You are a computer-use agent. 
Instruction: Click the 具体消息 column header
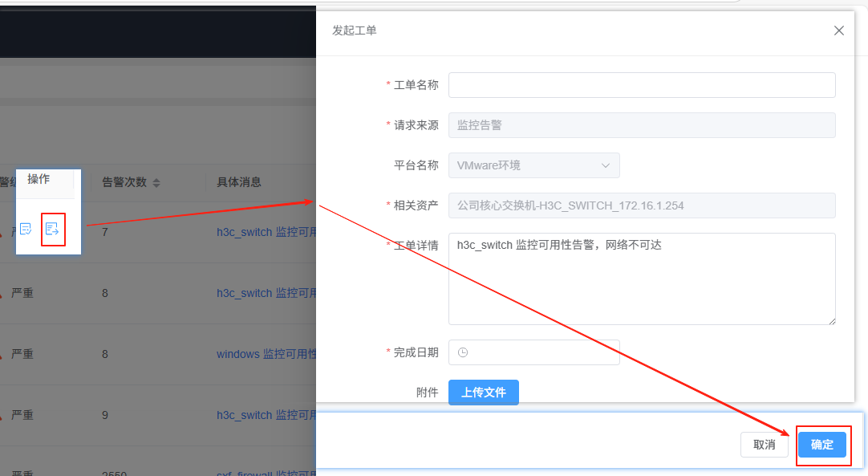238,181
